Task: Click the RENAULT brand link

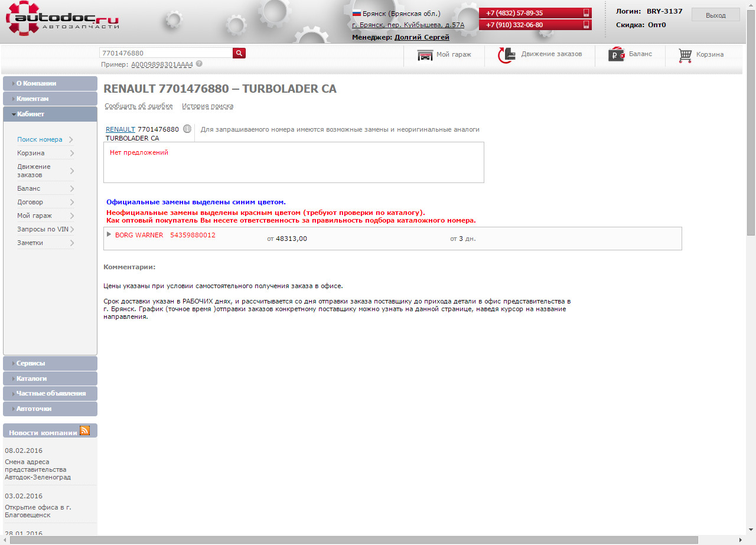Action: click(x=120, y=129)
